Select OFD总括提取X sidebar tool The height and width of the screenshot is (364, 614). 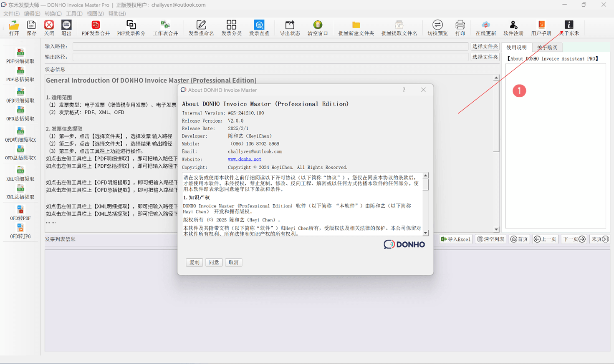[20, 153]
